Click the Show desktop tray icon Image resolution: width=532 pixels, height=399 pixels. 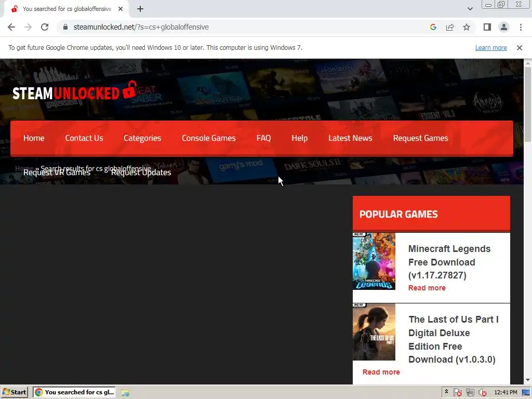click(x=526, y=392)
